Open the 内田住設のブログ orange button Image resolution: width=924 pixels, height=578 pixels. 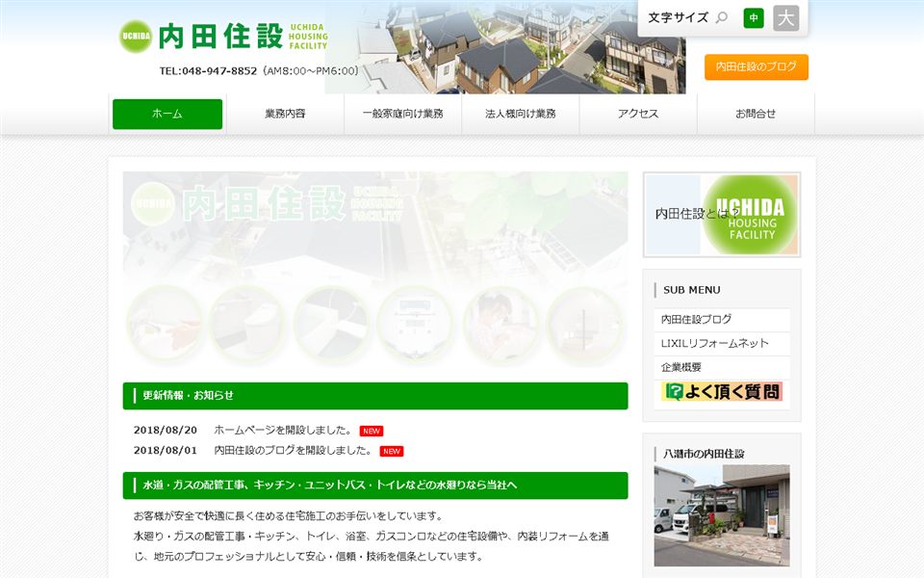click(757, 66)
